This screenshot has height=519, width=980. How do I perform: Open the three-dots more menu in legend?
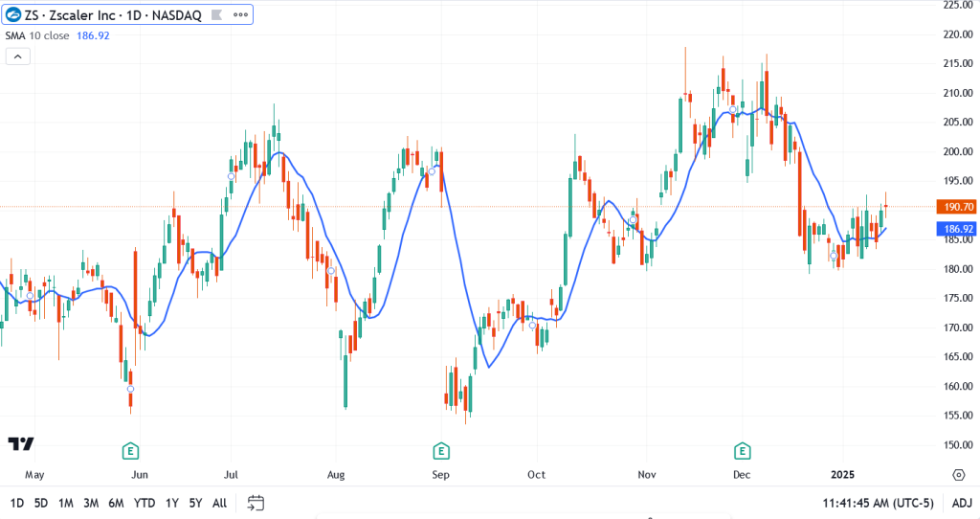tap(240, 15)
